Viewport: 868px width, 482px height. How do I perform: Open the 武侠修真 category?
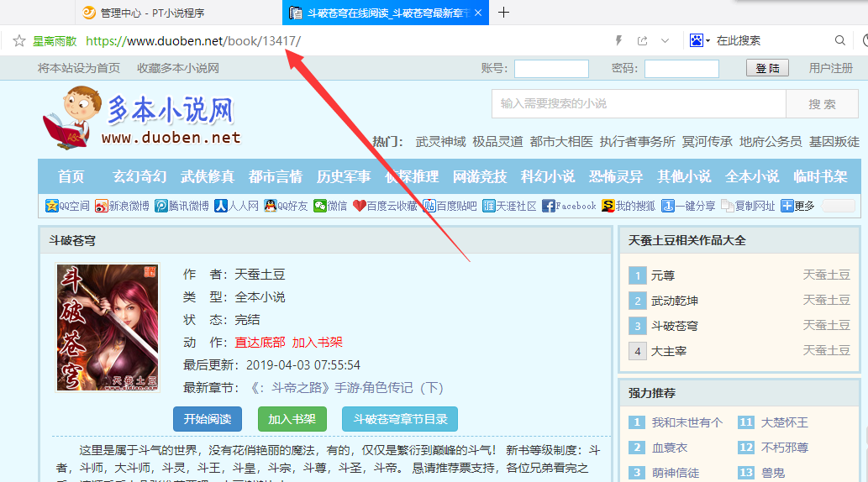point(208,176)
